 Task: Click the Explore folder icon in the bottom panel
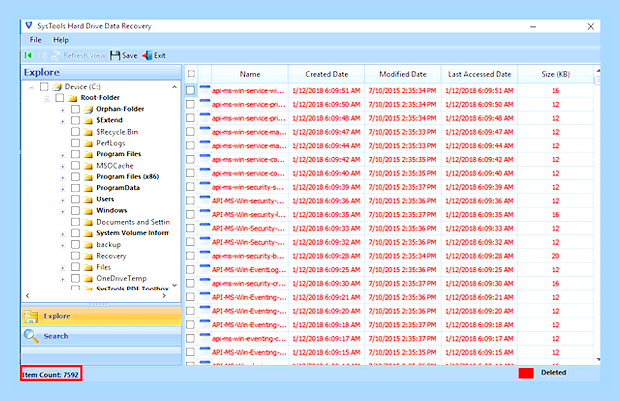click(31, 316)
